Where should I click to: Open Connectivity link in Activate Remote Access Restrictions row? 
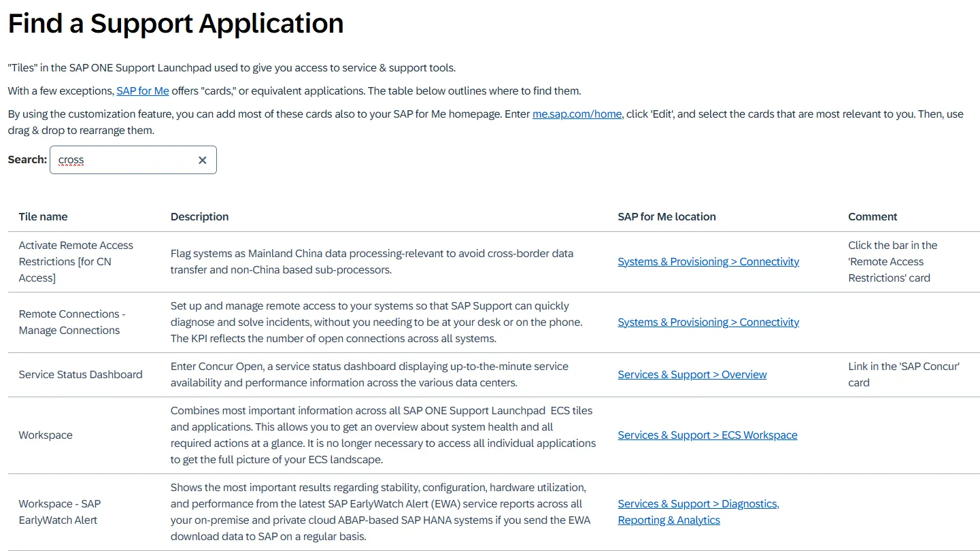coord(708,261)
